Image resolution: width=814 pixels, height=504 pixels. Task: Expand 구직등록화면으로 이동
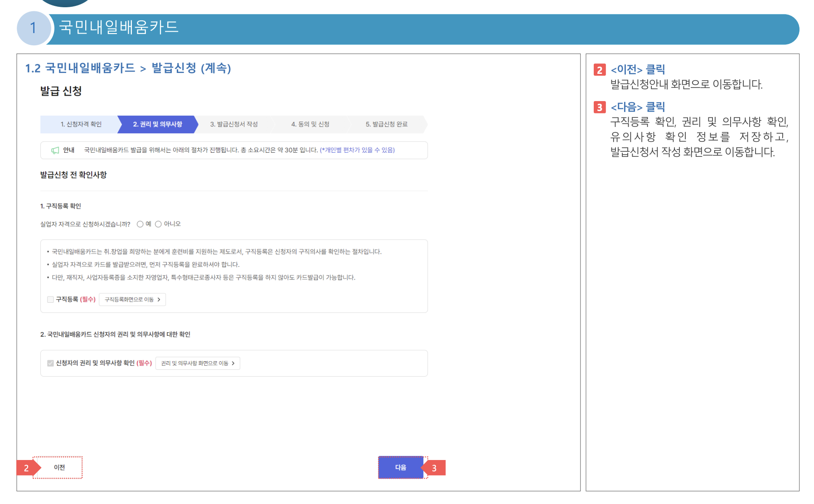(x=132, y=300)
